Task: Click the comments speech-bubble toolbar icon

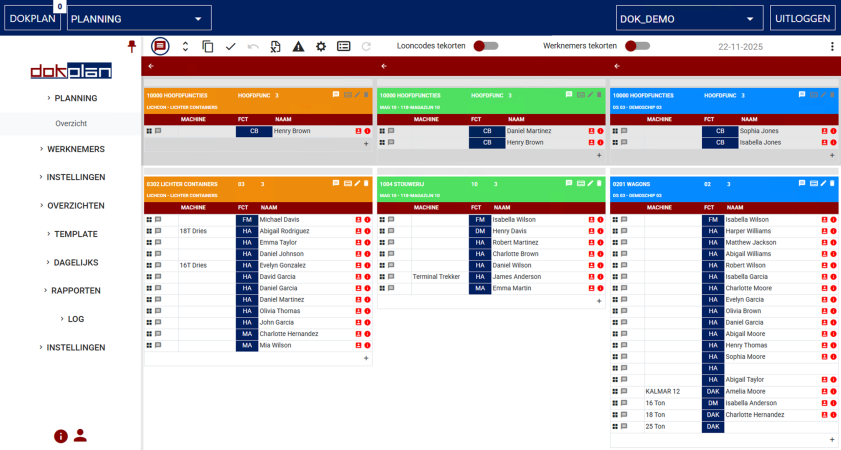Action: 160,46
